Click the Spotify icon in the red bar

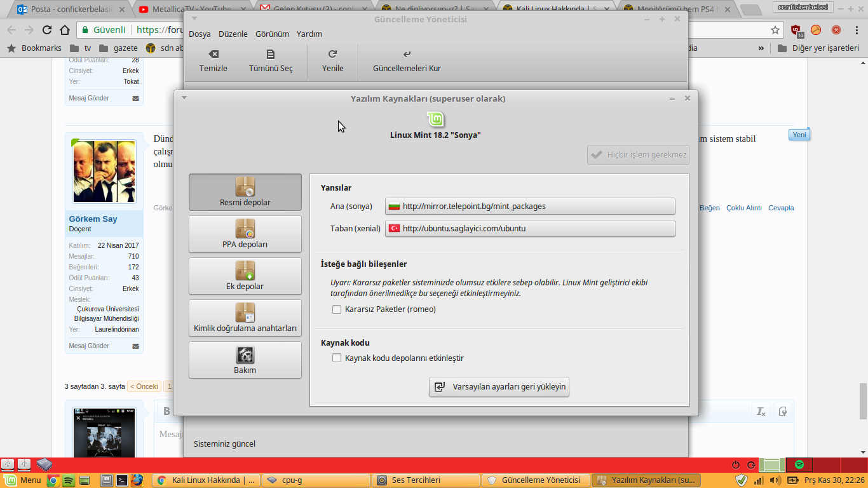click(x=799, y=465)
